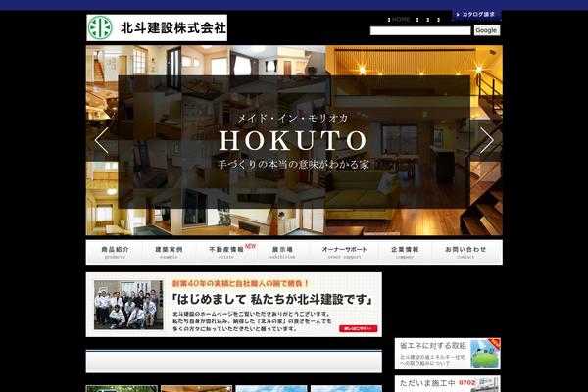The height and width of the screenshot is (392, 588).
Task: Advance slideshow with the right arrow
Action: [x=487, y=140]
